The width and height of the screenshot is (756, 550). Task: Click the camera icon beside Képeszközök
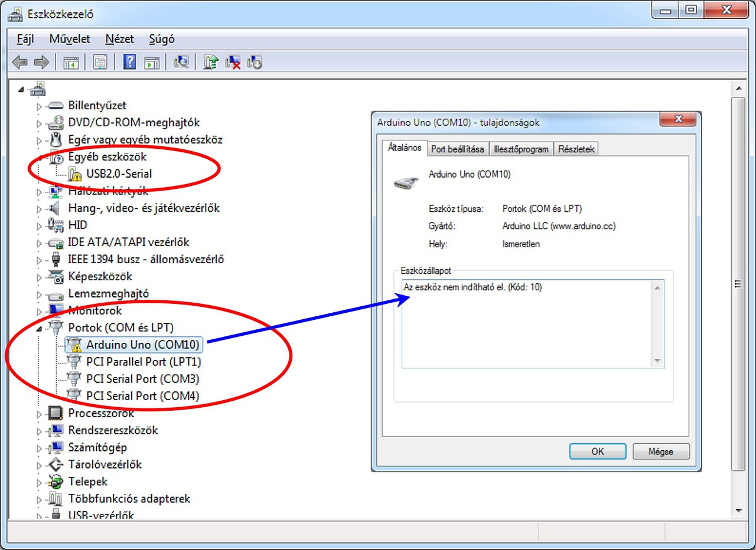(x=56, y=277)
